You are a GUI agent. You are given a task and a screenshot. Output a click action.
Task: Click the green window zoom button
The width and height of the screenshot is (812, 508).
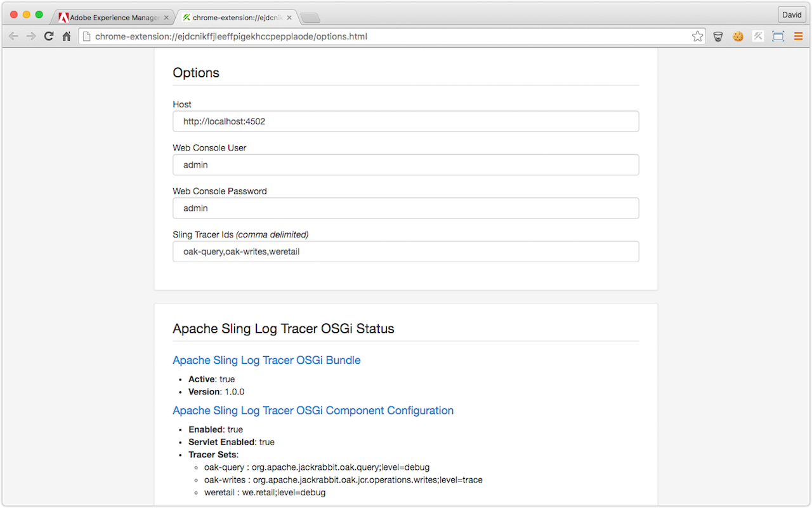[39, 15]
